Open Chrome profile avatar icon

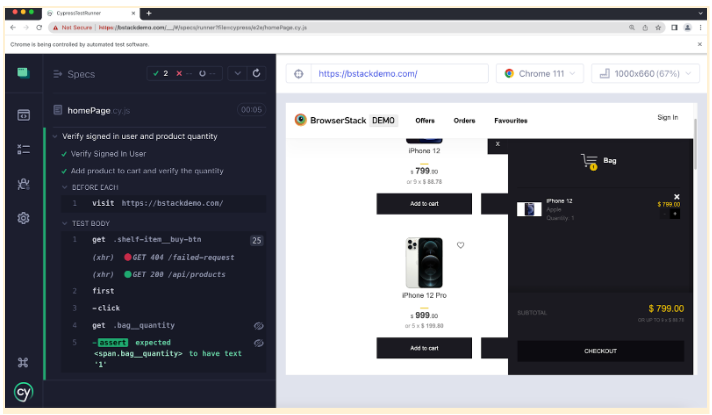[x=687, y=28]
